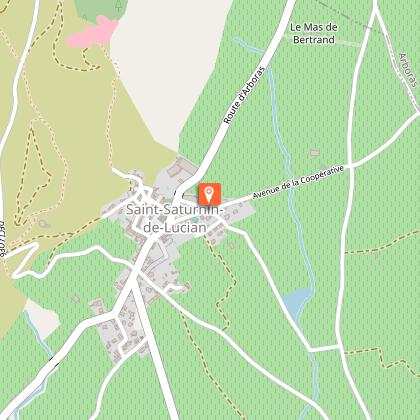Screen dimensions: 420x420
Task: Select the Avenue de la Coopérative label
Action: (x=298, y=182)
